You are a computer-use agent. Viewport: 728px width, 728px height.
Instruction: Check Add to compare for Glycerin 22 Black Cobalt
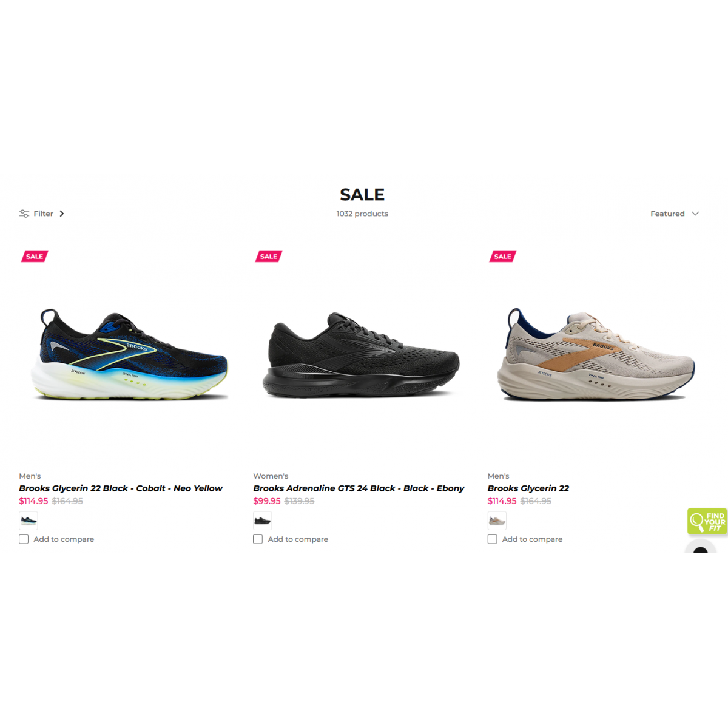click(24, 539)
